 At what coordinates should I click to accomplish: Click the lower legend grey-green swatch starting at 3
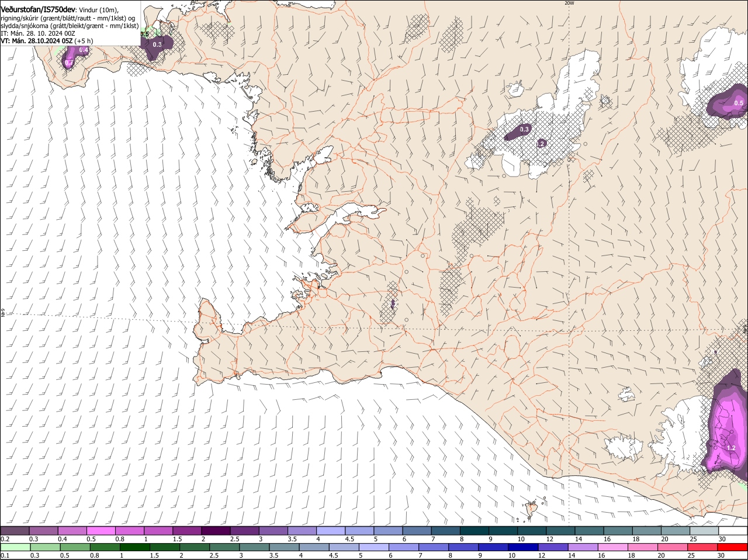click(x=254, y=547)
